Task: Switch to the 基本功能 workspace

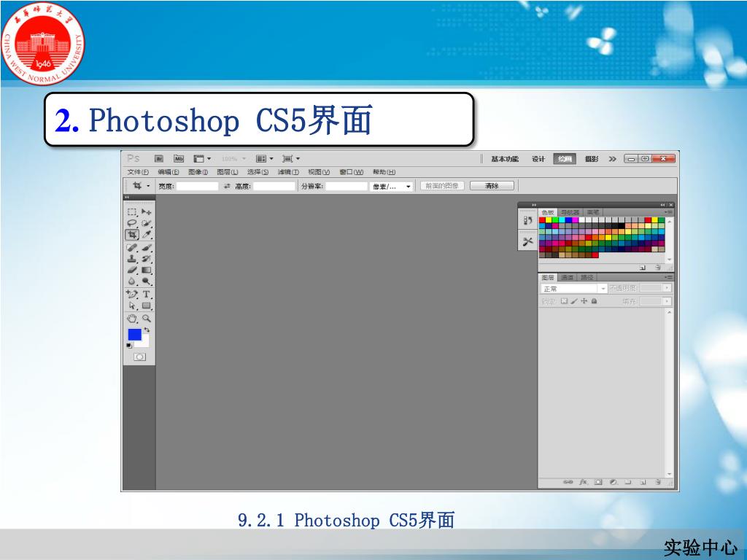Action: click(505, 158)
